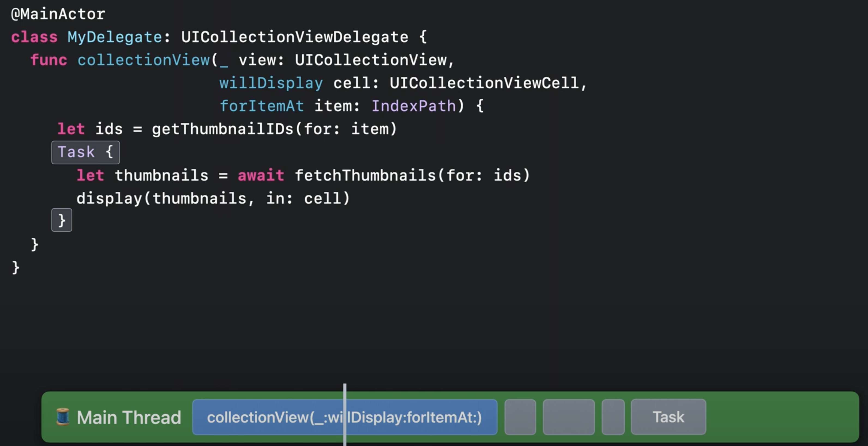Image resolution: width=868 pixels, height=446 pixels.
Task: Click the @MainActor attribute text
Action: pos(58,14)
